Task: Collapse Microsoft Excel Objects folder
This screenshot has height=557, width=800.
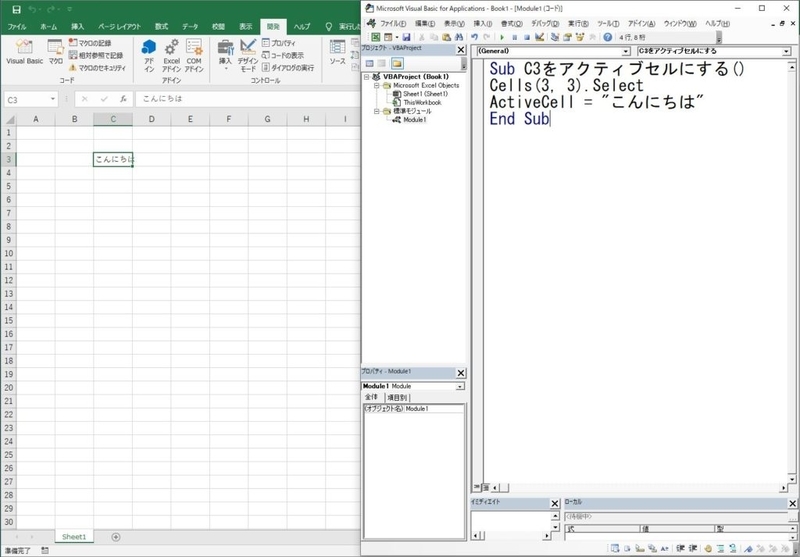Action: (377, 85)
